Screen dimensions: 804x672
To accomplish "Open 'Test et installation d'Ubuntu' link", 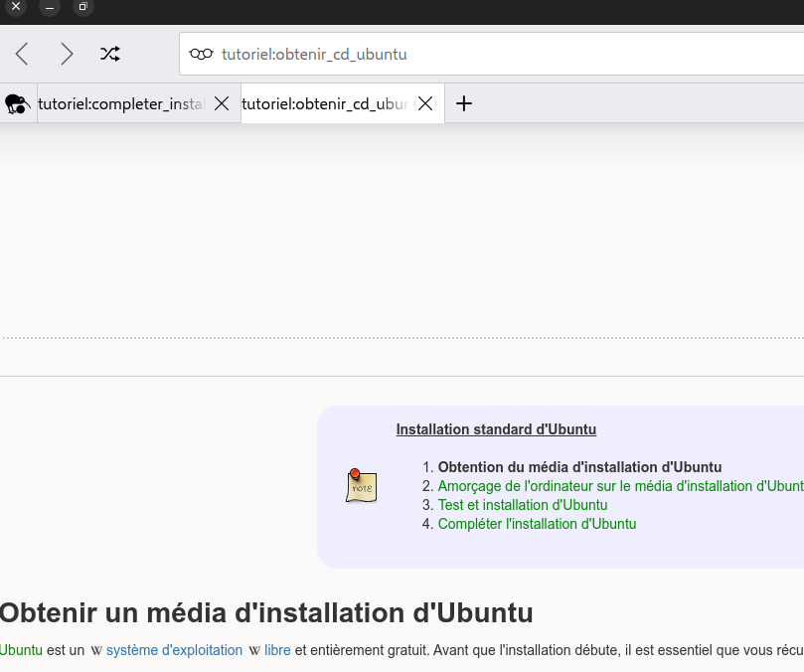I will click(x=523, y=505).
